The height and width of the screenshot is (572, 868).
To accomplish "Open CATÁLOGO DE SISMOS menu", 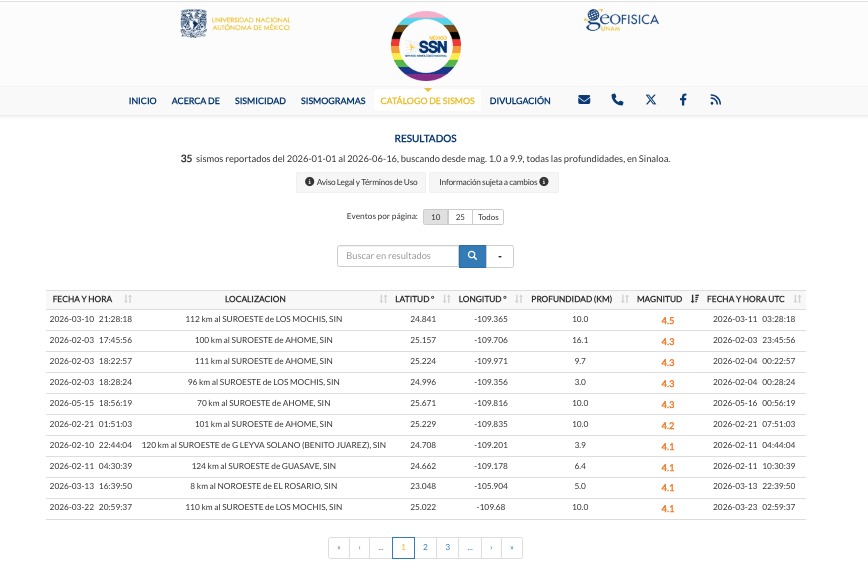I will click(427, 101).
